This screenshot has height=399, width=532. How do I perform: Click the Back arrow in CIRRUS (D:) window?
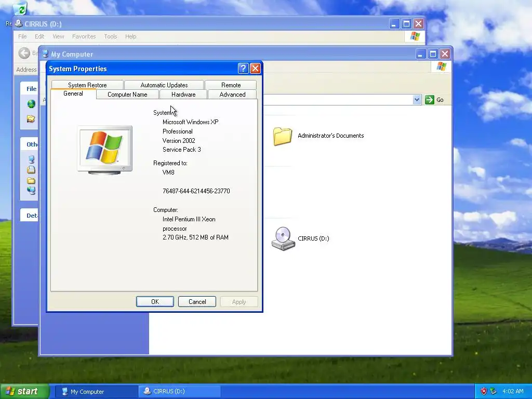pos(24,53)
